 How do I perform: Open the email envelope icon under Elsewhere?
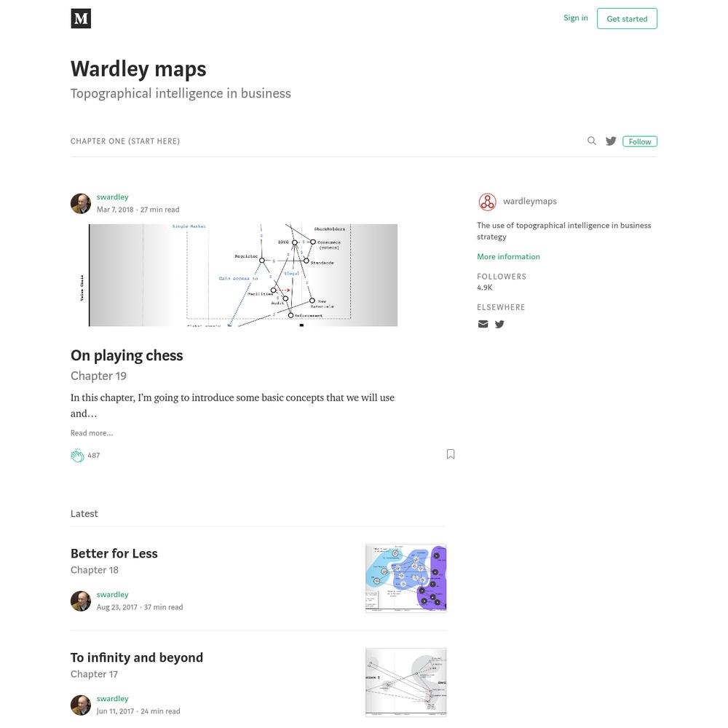pos(483,324)
